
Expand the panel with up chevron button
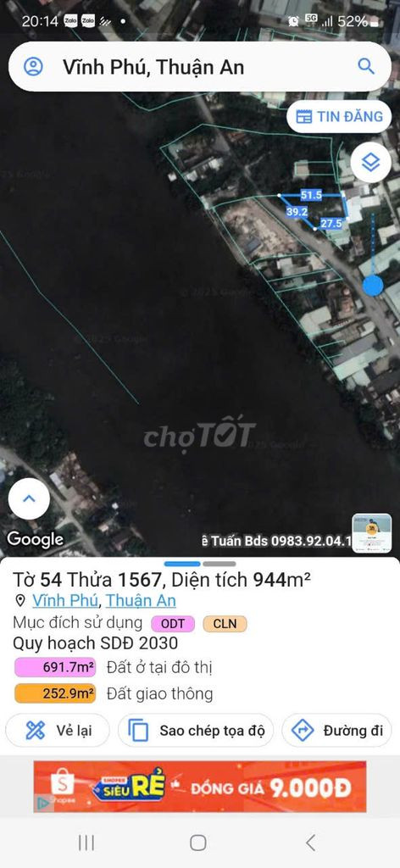coord(29,498)
